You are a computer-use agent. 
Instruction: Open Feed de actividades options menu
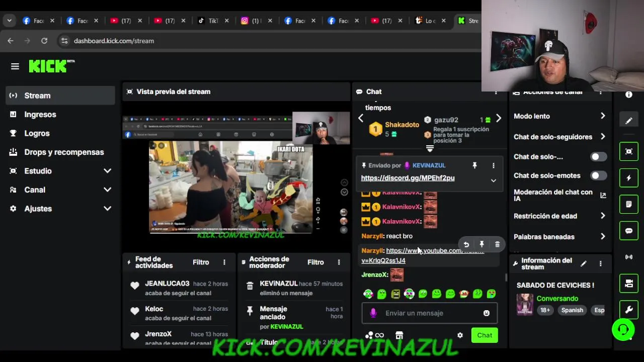(224, 262)
